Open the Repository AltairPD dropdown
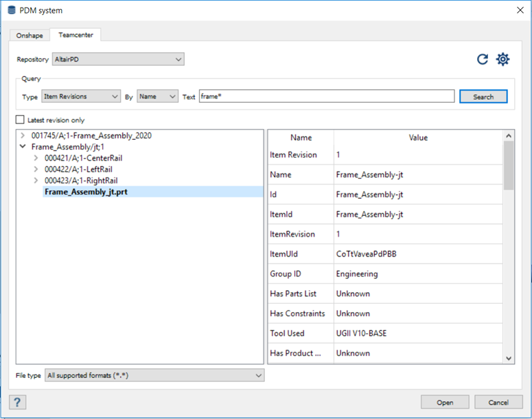 117,60
